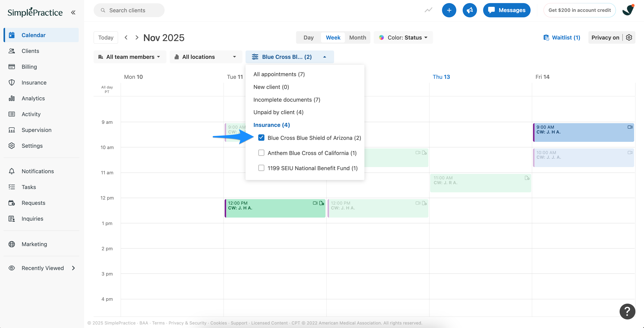Screen dimensions: 644x328
Task: Open calendar settings gear icon
Action: [x=629, y=38]
